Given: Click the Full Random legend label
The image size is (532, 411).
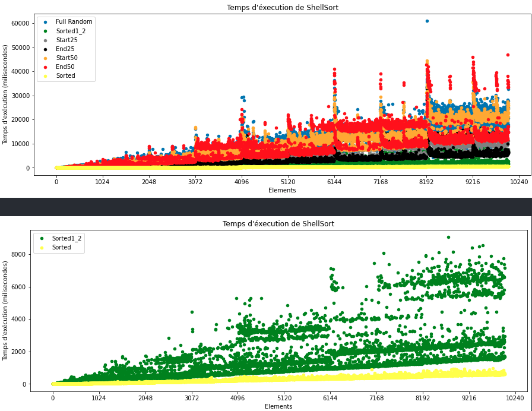Looking at the screenshot, I should (74, 22).
